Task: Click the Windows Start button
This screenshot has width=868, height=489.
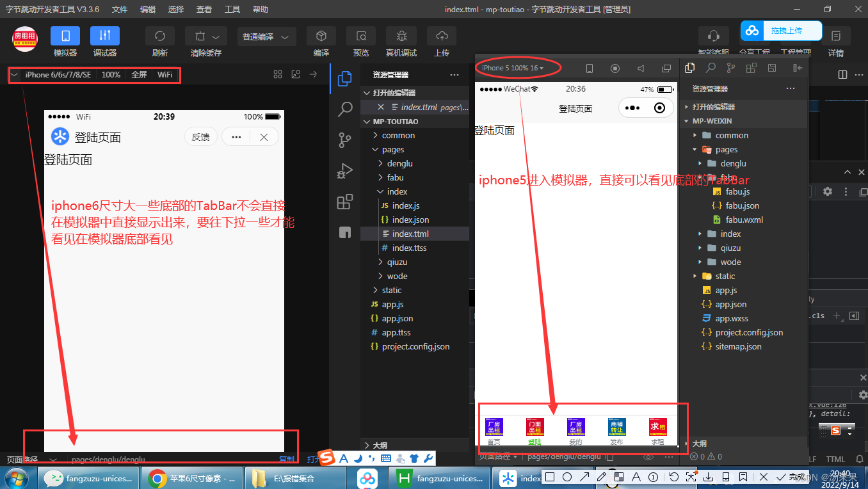Action: [x=16, y=477]
